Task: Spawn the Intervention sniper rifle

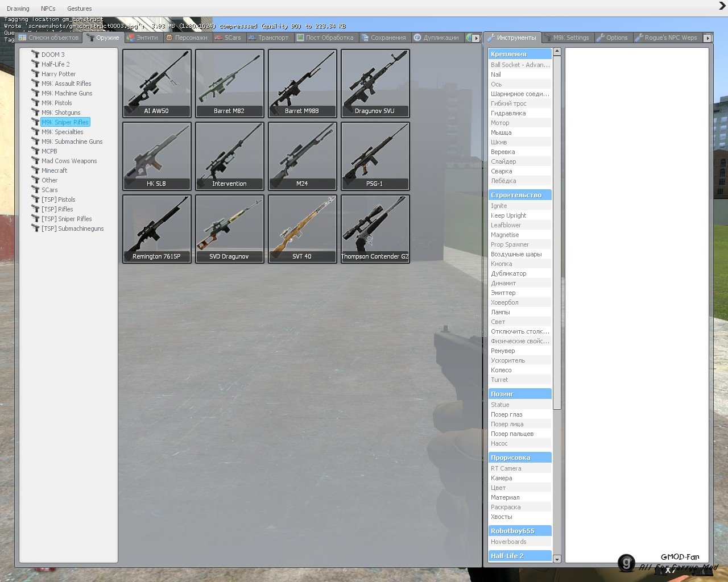Action: 230,156
